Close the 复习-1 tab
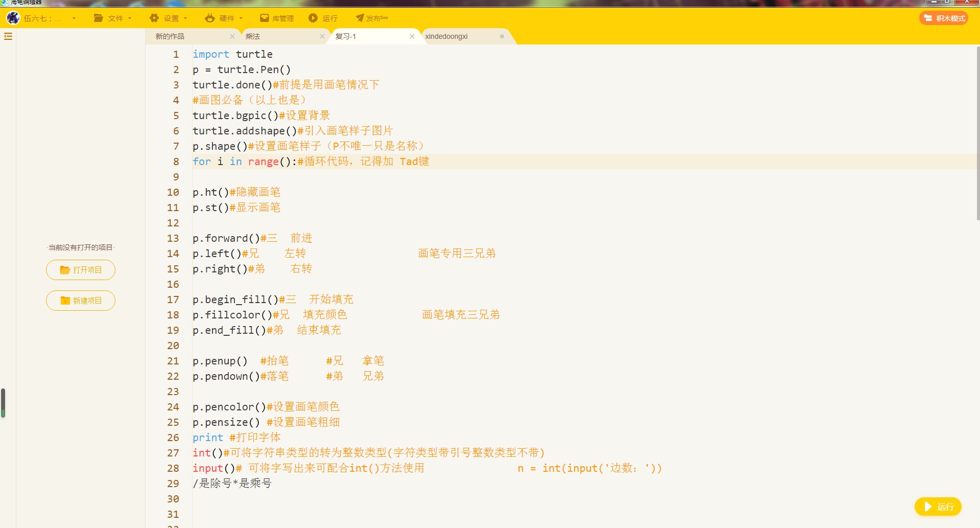980x528 pixels. pyautogui.click(x=412, y=36)
